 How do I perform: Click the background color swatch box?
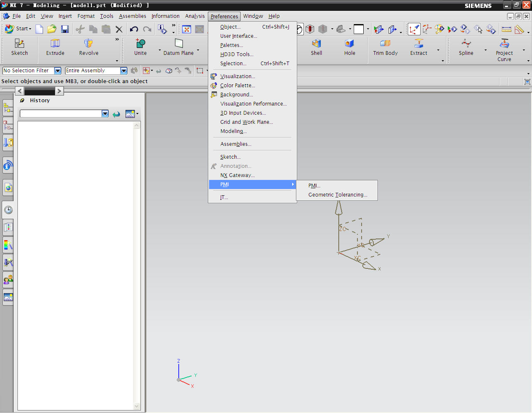(359, 29)
